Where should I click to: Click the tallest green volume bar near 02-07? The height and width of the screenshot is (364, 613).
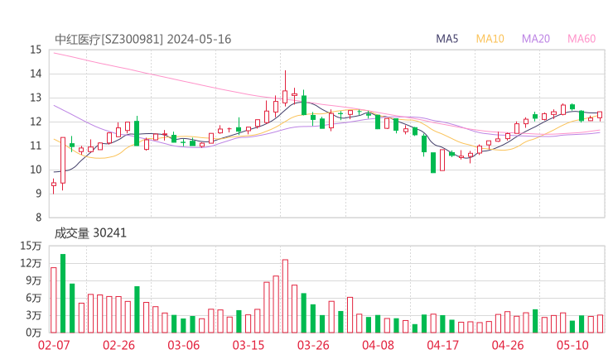pos(63,294)
